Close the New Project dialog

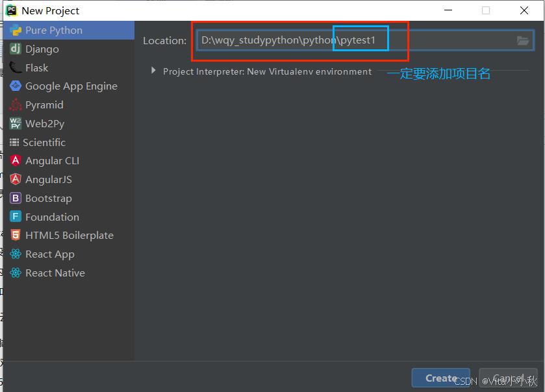[x=524, y=10]
